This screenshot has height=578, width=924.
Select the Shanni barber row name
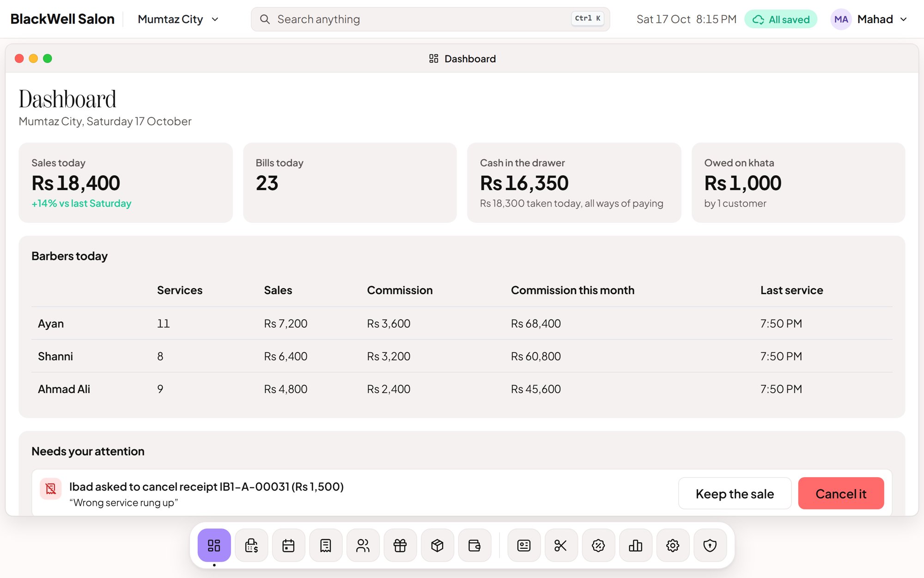pyautogui.click(x=55, y=357)
